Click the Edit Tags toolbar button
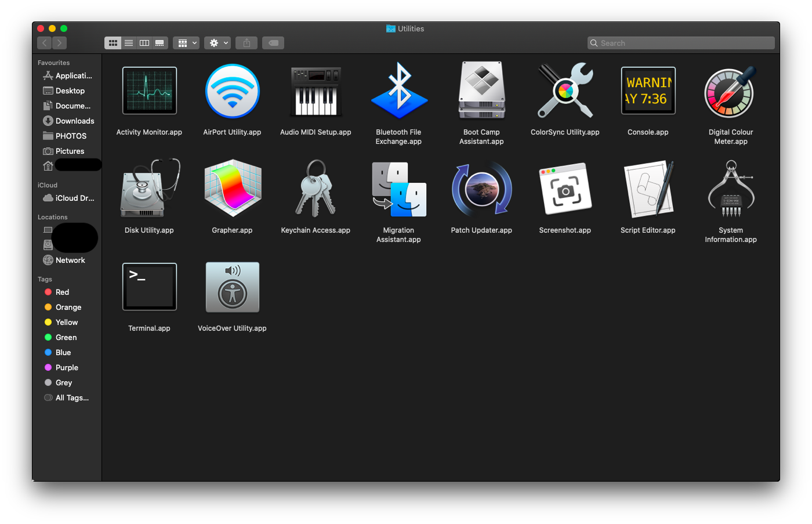The image size is (812, 524). pyautogui.click(x=273, y=43)
